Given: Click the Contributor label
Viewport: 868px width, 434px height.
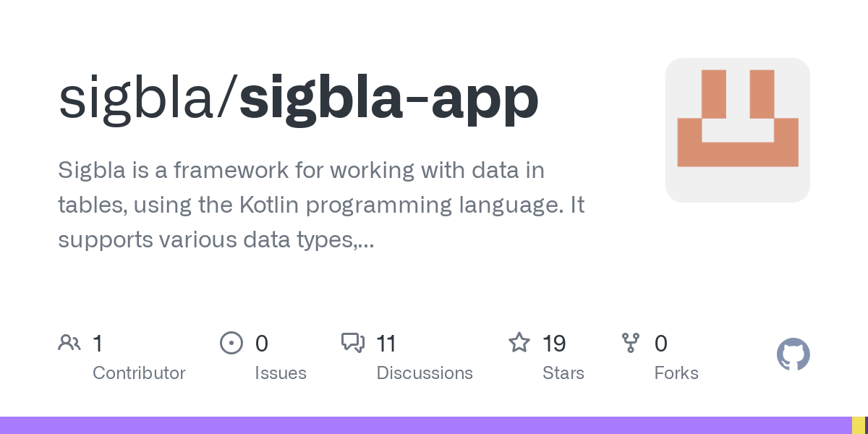Looking at the screenshot, I should click(x=139, y=373).
